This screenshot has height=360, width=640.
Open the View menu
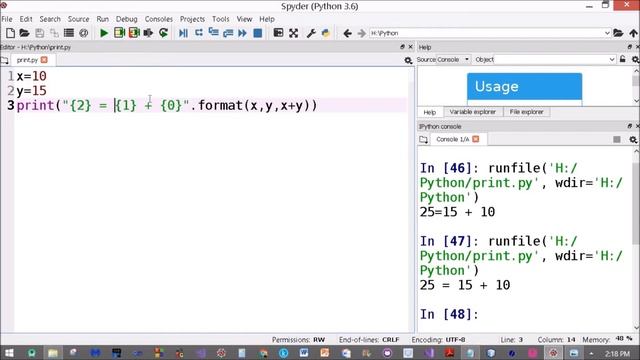pos(244,19)
